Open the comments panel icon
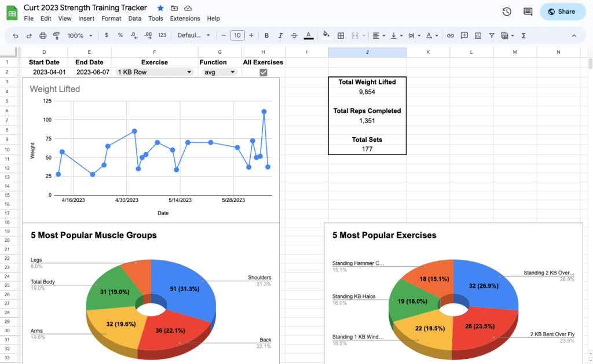This screenshot has height=364, width=593. pyautogui.click(x=528, y=12)
